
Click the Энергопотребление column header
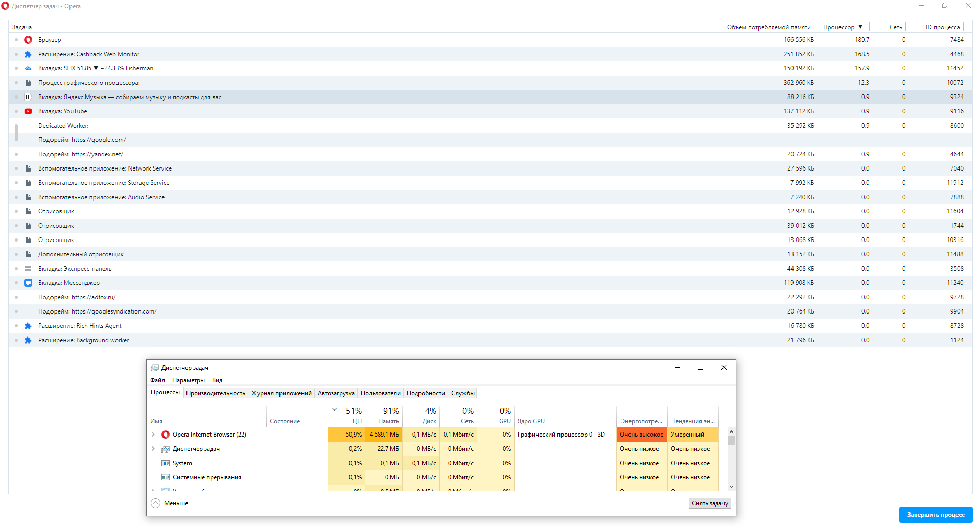(642, 416)
